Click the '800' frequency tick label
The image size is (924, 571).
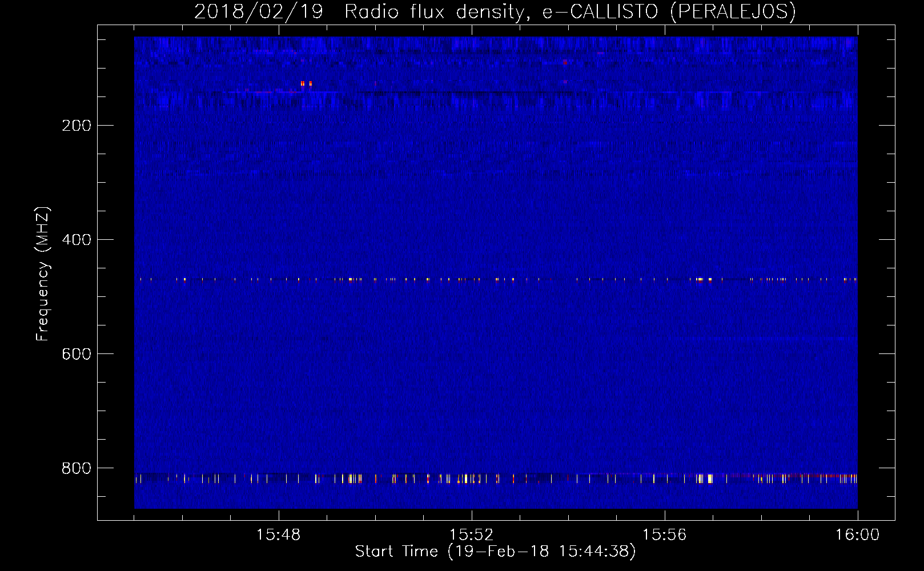(77, 468)
